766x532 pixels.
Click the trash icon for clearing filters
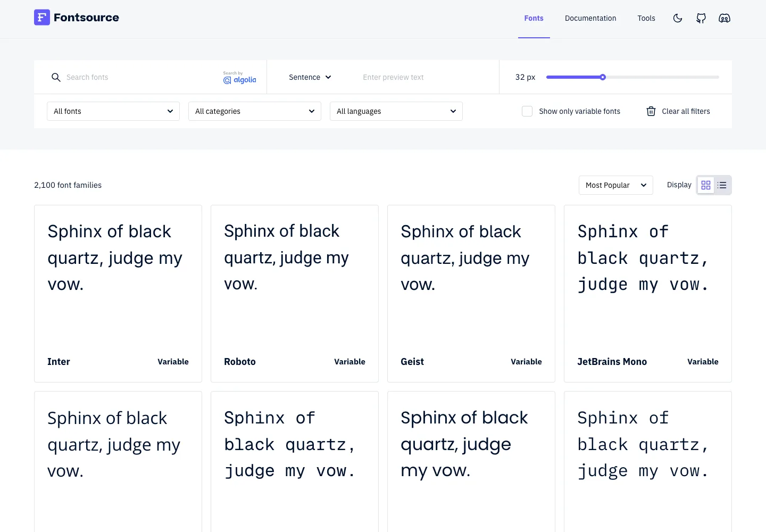point(651,111)
